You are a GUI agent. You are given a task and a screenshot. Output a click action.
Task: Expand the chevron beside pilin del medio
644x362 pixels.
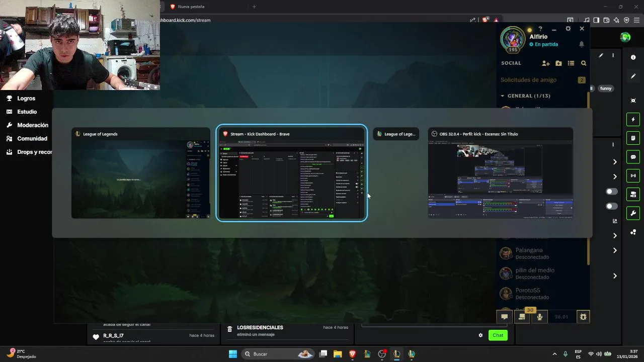[x=615, y=276]
